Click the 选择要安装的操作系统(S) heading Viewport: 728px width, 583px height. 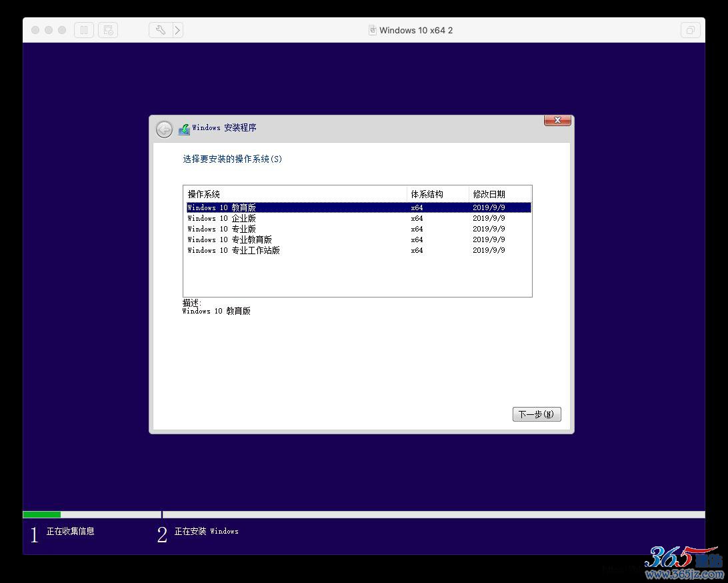pos(233,159)
